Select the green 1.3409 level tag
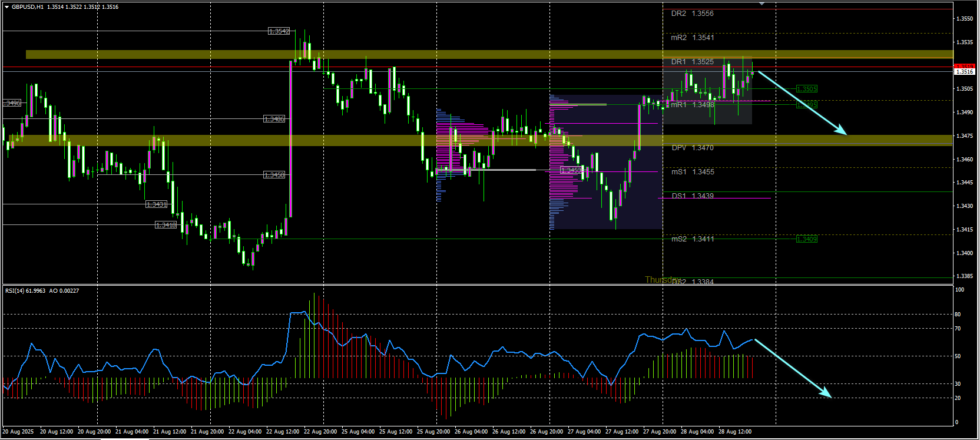980x440 pixels. (x=806, y=239)
